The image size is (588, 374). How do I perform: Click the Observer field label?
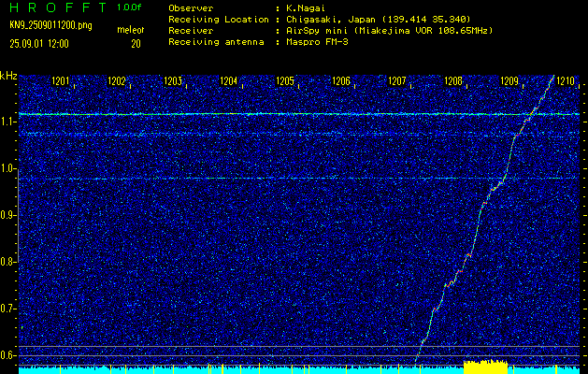[x=191, y=8]
